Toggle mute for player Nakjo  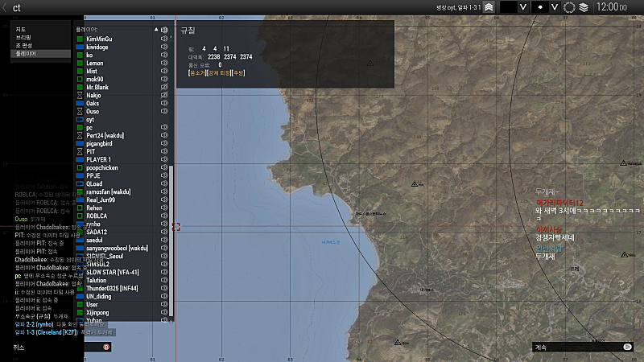(164, 95)
